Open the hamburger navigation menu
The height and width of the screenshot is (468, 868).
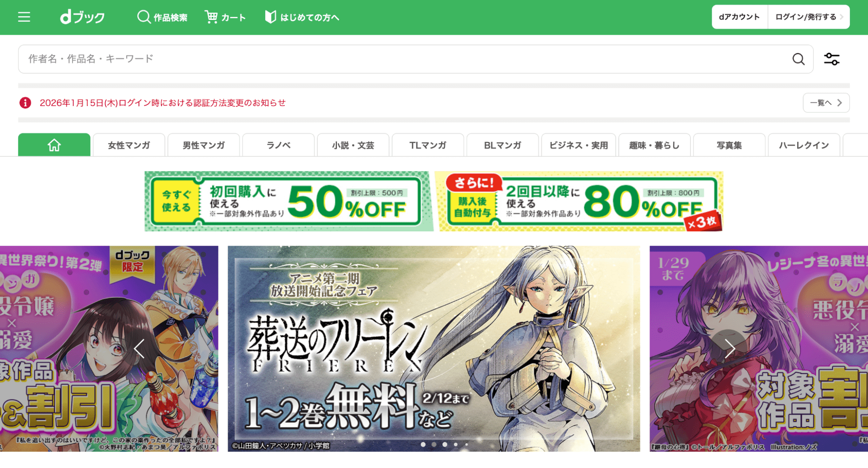pyautogui.click(x=24, y=17)
